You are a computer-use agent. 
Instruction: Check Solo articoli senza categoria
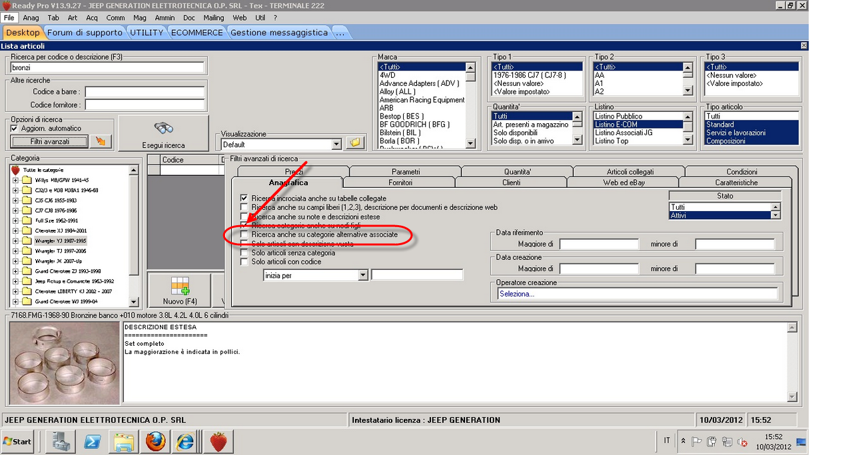pyautogui.click(x=244, y=253)
